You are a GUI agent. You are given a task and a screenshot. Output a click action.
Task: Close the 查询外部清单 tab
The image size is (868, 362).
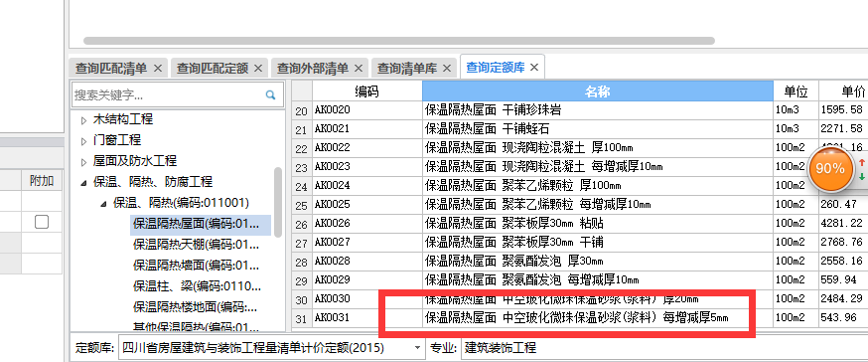click(359, 69)
